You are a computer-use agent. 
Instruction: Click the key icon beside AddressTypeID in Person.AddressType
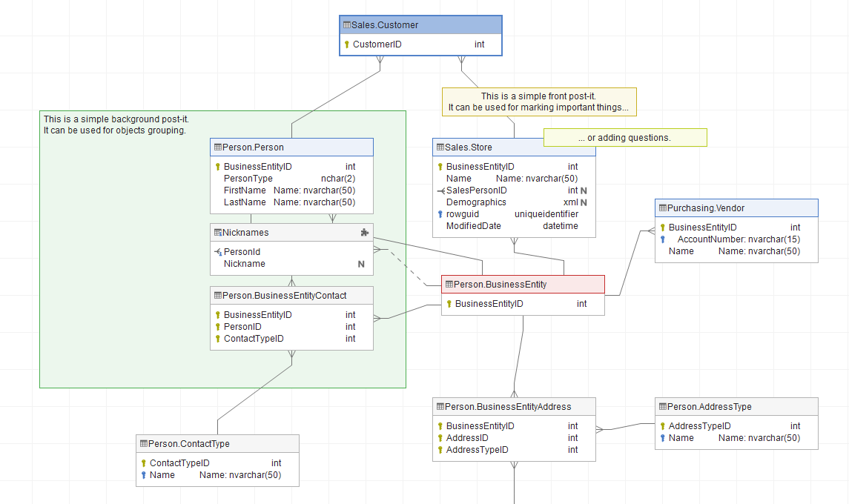pyautogui.click(x=662, y=426)
